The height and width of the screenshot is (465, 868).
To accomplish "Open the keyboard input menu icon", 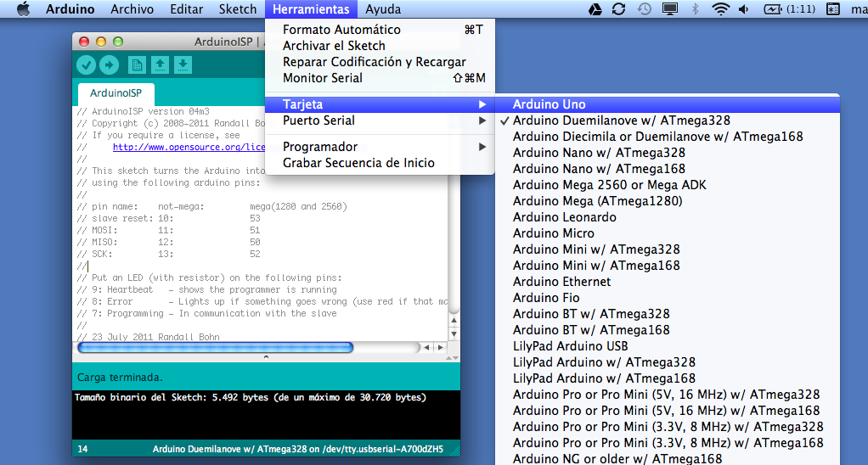I will coord(832,8).
